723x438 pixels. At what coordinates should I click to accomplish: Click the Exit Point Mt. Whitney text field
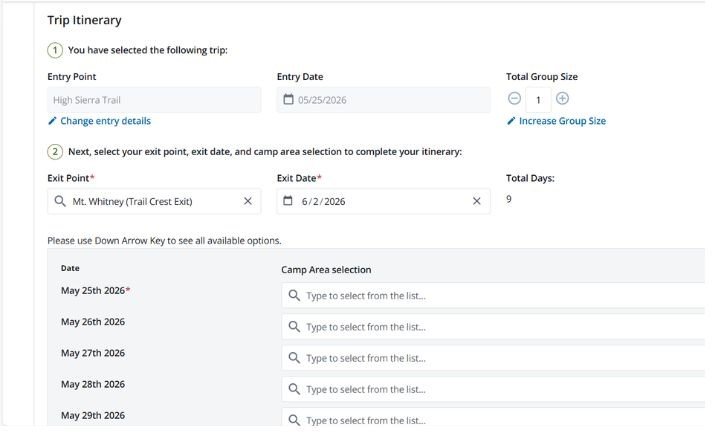pos(150,201)
